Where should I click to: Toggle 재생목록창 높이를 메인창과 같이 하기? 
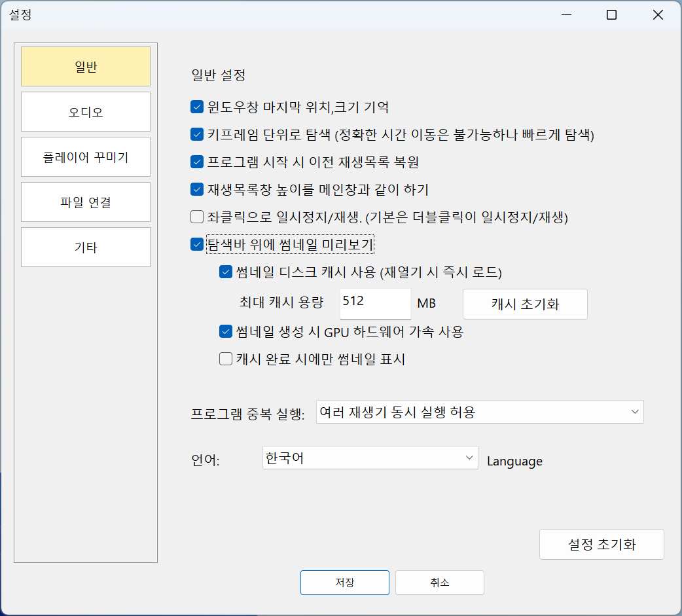196,189
